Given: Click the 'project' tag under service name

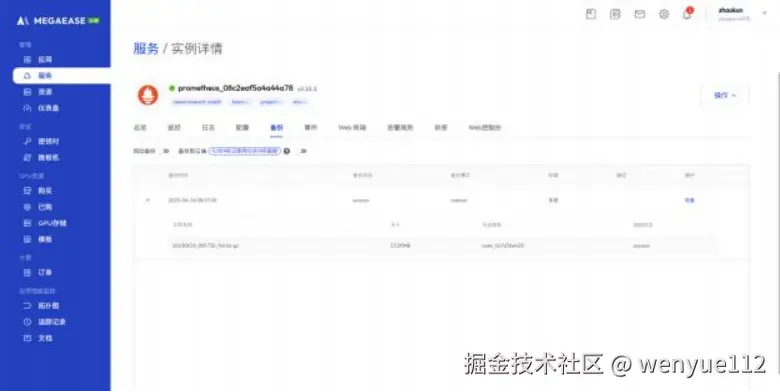Looking at the screenshot, I should 271,102.
